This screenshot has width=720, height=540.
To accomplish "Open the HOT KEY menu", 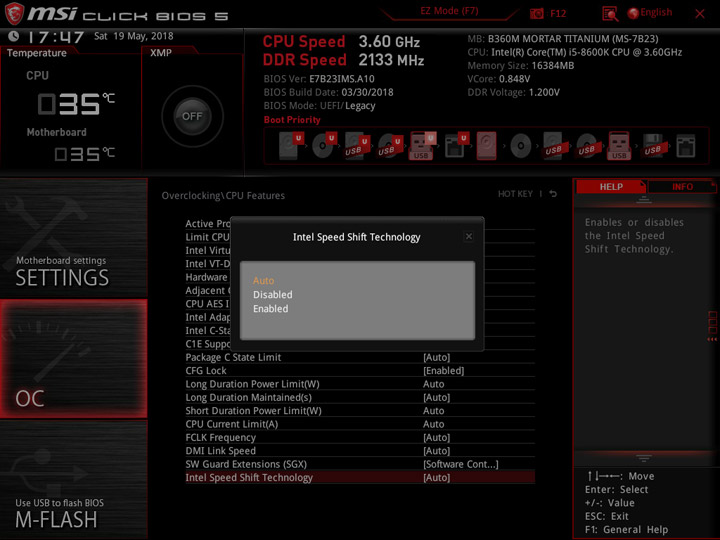I will tap(515, 194).
